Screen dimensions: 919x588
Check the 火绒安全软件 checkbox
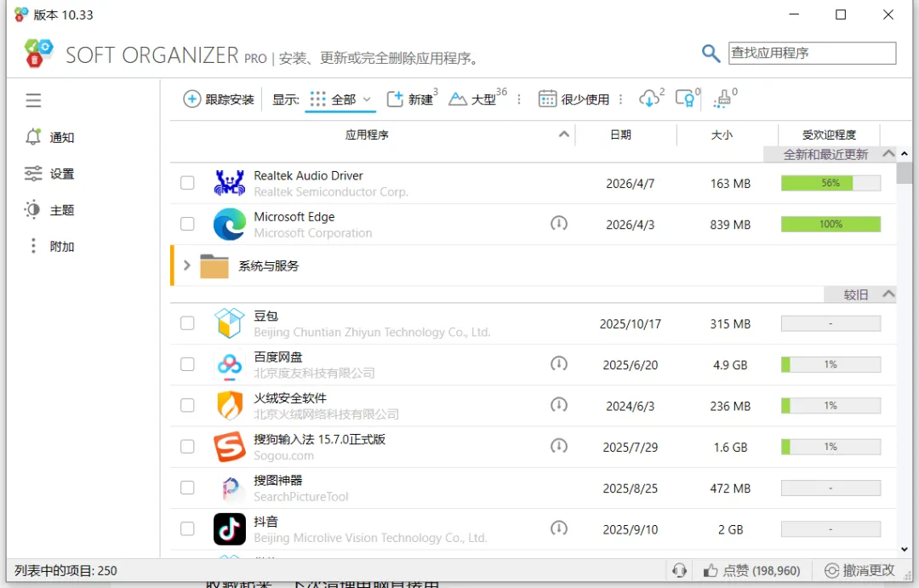click(187, 406)
